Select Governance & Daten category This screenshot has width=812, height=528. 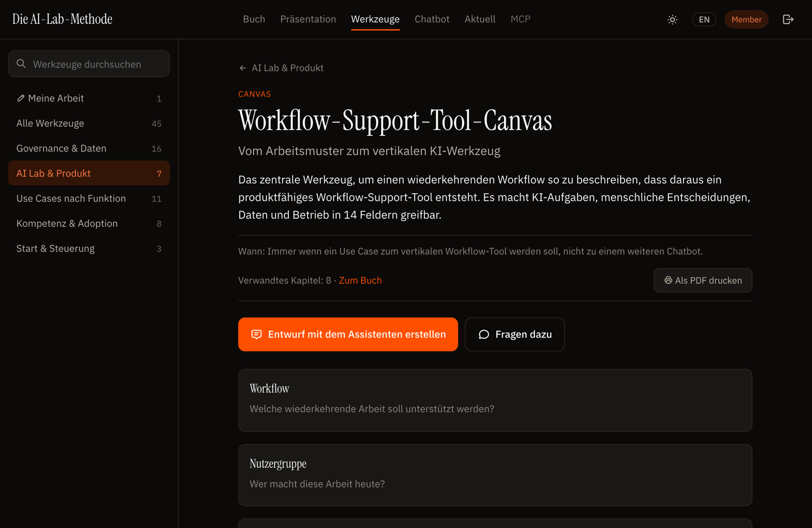(89, 148)
